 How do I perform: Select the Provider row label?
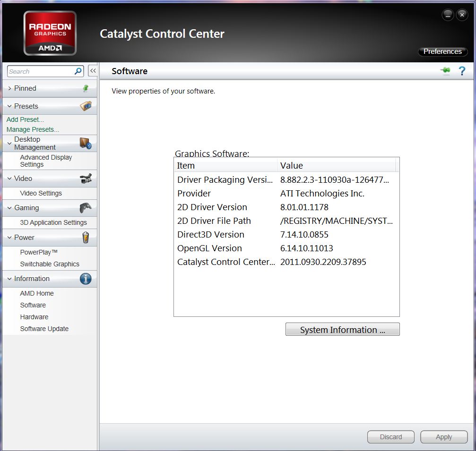194,194
